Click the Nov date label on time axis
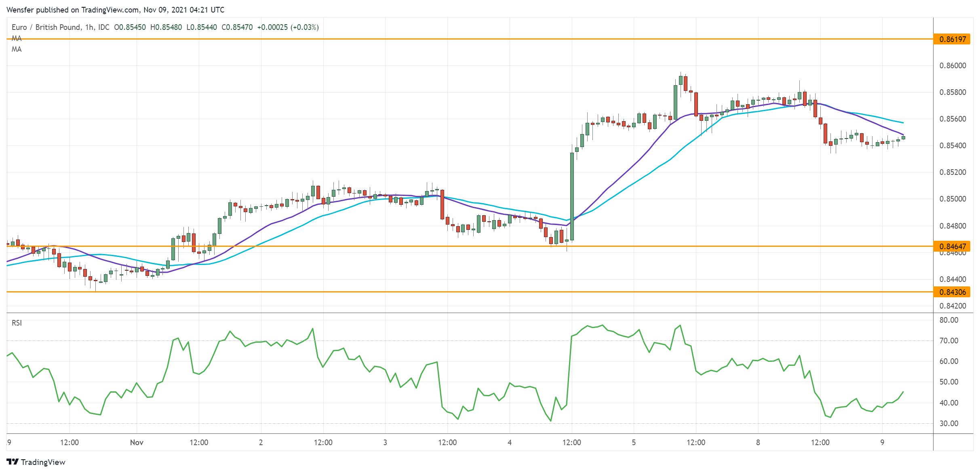This screenshot has height=473, width=980. pyautogui.click(x=137, y=442)
